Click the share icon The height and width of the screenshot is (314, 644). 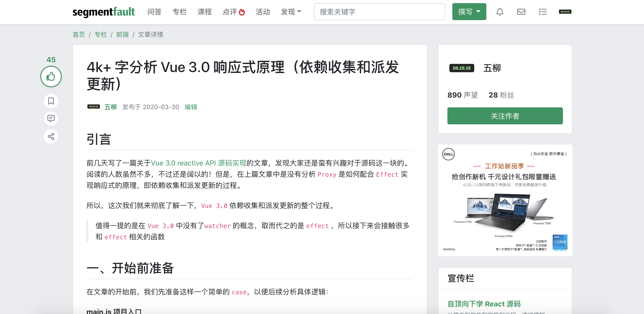pyautogui.click(x=51, y=136)
